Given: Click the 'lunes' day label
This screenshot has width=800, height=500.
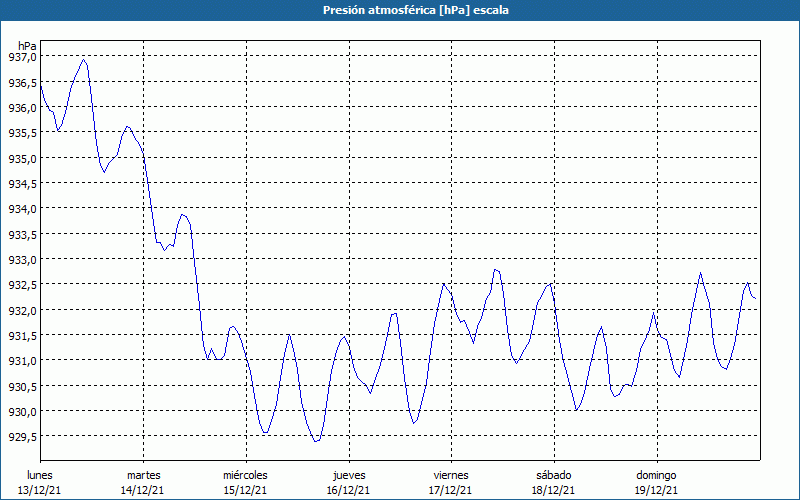Looking at the screenshot, I should 40,475.
